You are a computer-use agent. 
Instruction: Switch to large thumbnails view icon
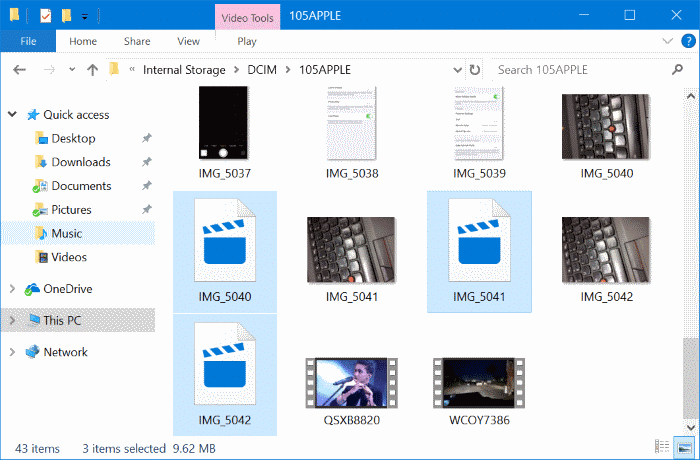click(x=685, y=446)
